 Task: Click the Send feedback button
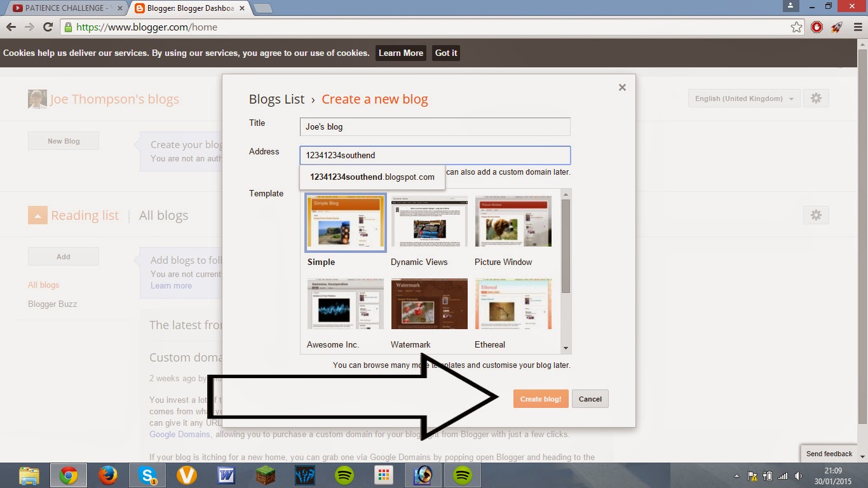point(829,454)
